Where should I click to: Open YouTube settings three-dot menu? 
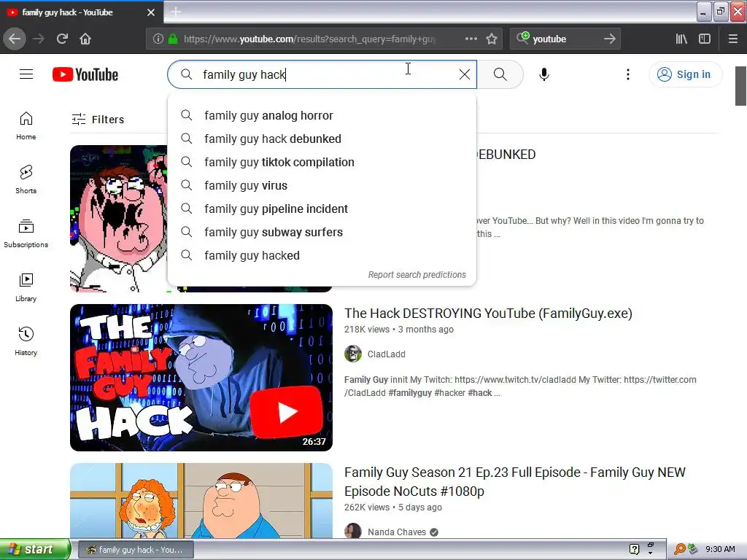628,74
